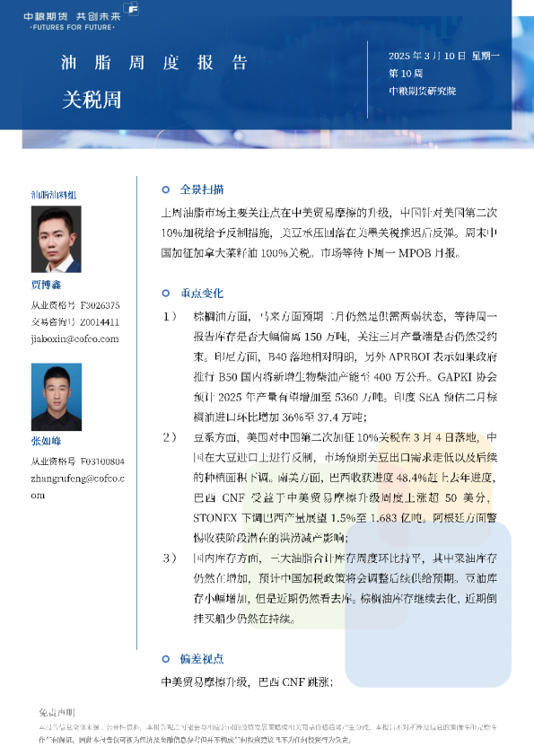Click the 关税周 subtitle
Image resolution: width=534 pixels, height=756 pixels.
[92, 100]
